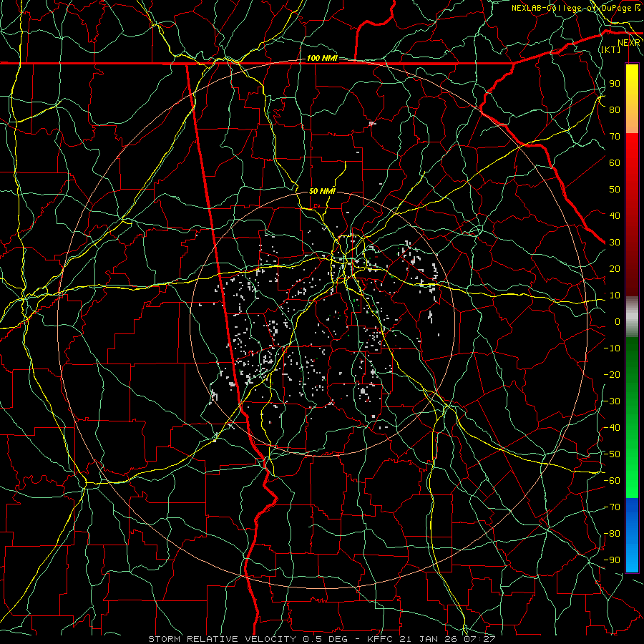Select the -50 value on velocity scale
Screen dimensions: 644x644
pos(612,454)
